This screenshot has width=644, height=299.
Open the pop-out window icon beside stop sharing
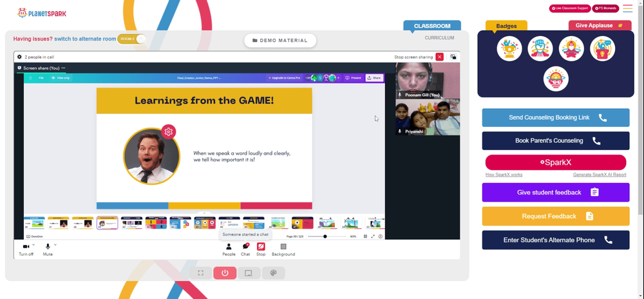453,57
